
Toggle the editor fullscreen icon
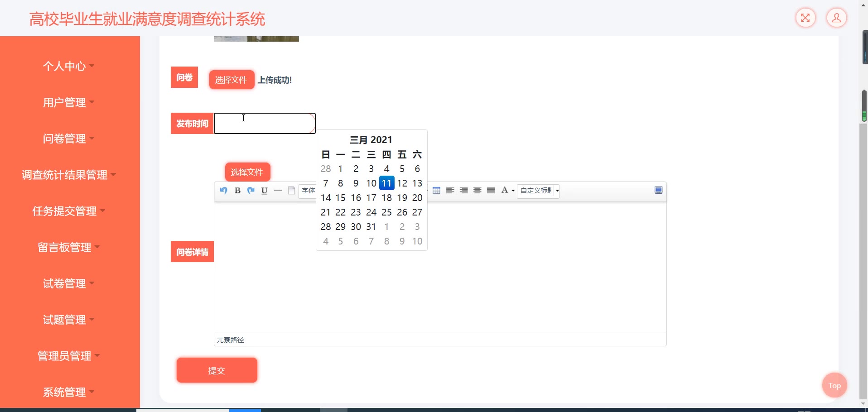659,191
